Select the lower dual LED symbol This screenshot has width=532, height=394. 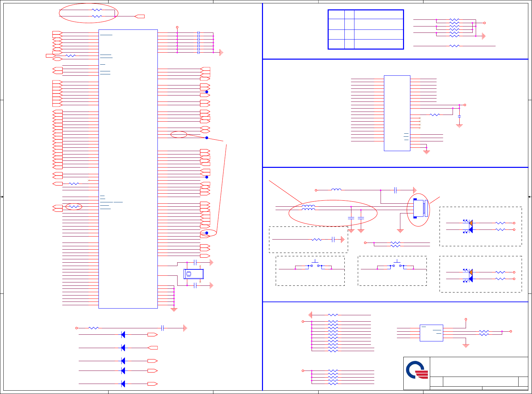pyautogui.click(x=468, y=275)
